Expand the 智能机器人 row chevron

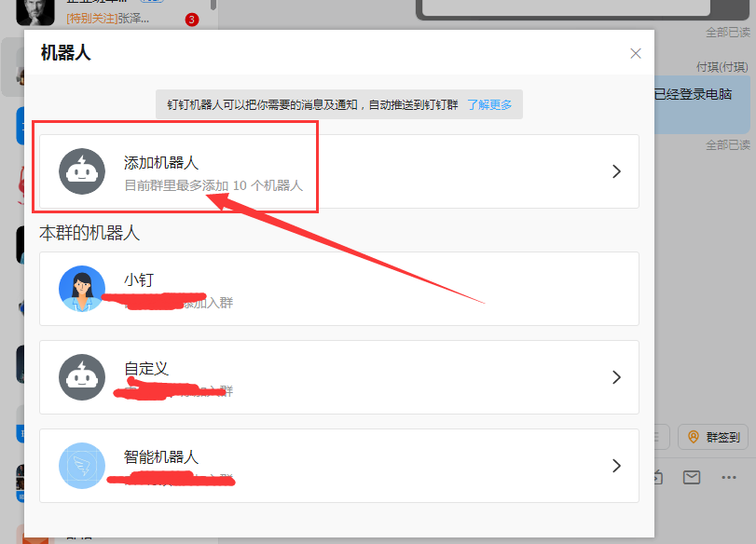click(616, 466)
